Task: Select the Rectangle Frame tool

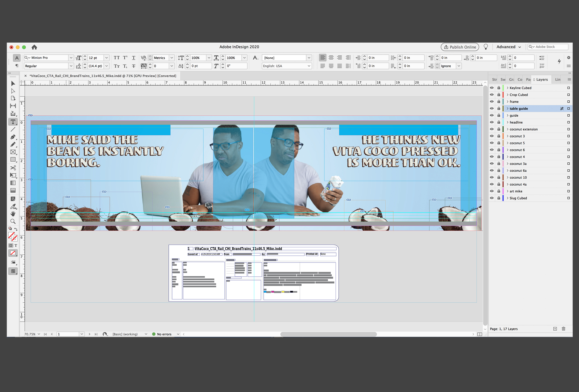Action: [x=13, y=152]
